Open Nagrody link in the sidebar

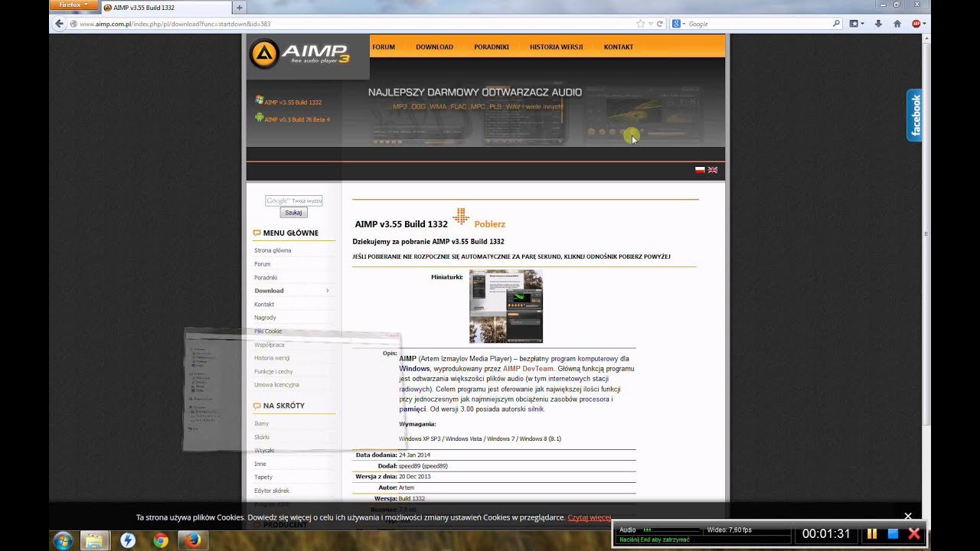pyautogui.click(x=265, y=318)
